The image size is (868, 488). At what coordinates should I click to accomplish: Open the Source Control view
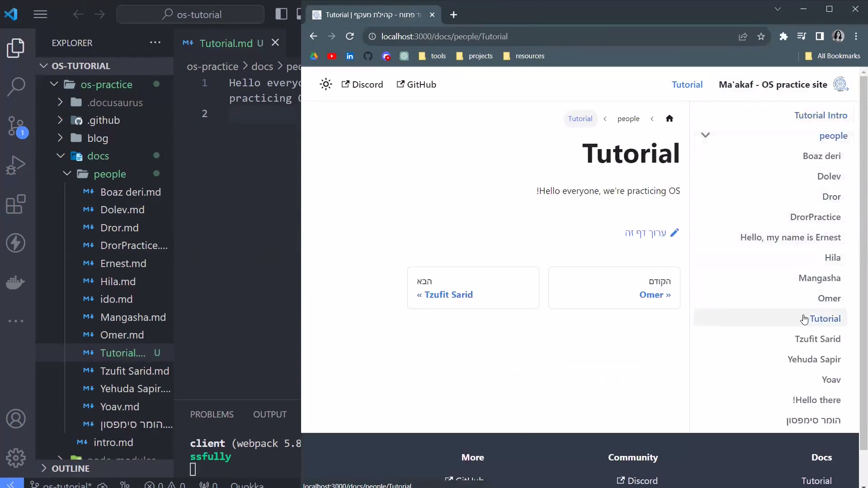coord(16,126)
